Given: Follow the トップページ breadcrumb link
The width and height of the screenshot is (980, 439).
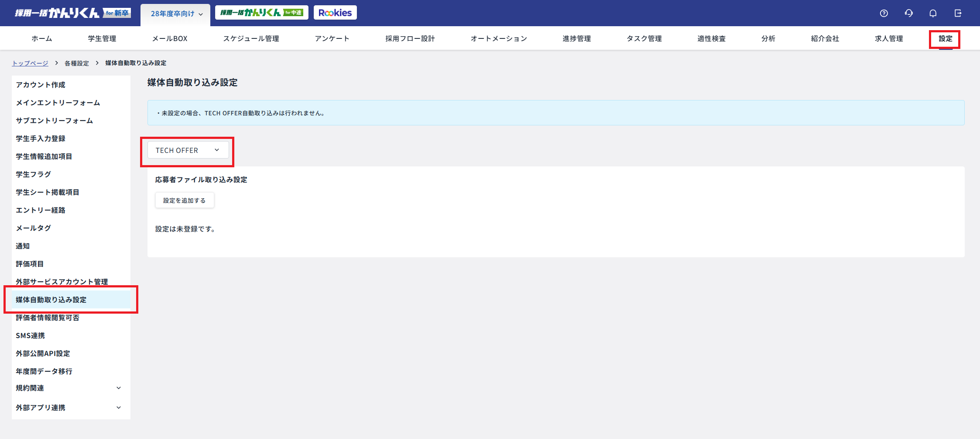Looking at the screenshot, I should click(x=30, y=63).
